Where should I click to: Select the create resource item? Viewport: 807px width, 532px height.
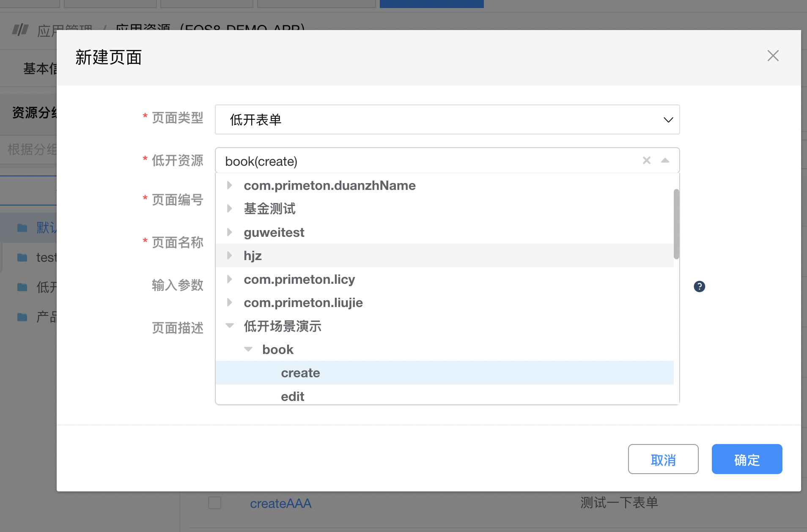point(300,373)
